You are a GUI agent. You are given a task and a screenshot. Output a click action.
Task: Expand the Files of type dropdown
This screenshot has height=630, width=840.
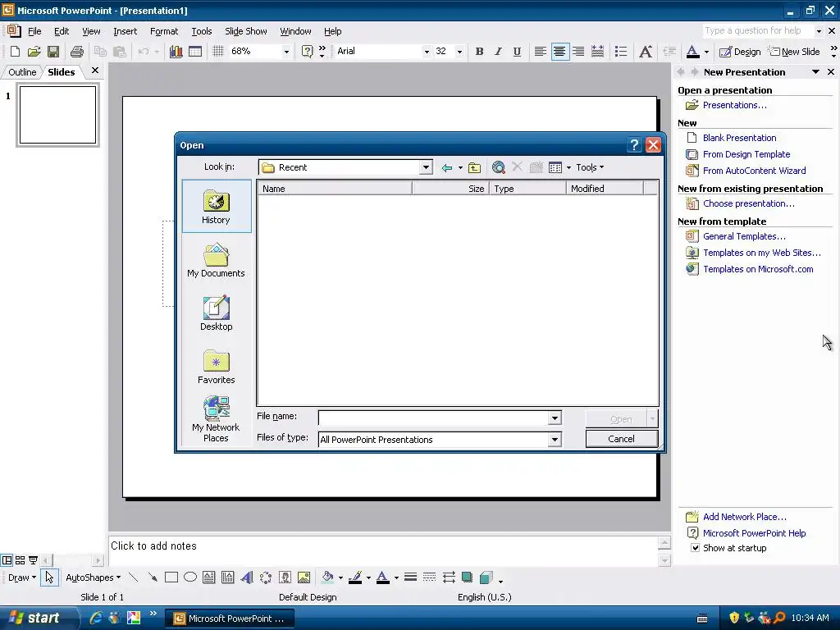coord(555,440)
